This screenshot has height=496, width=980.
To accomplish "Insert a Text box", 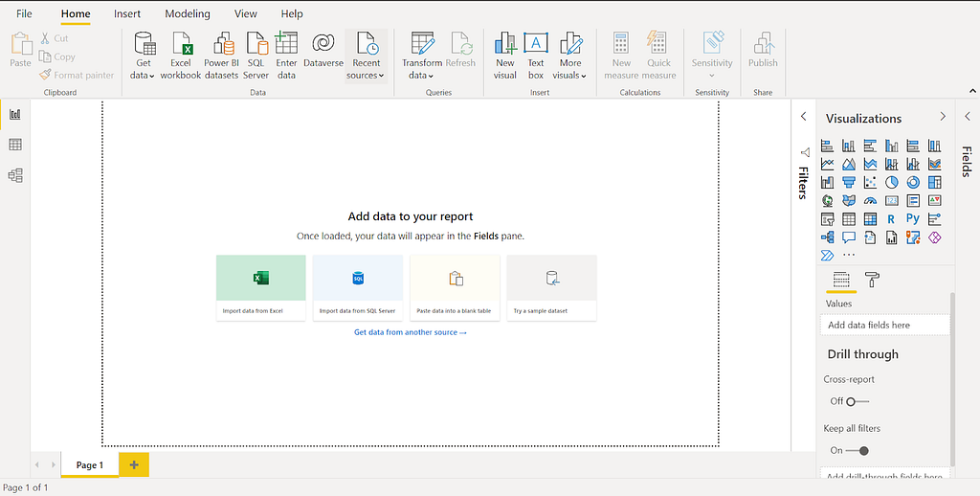I will point(536,56).
